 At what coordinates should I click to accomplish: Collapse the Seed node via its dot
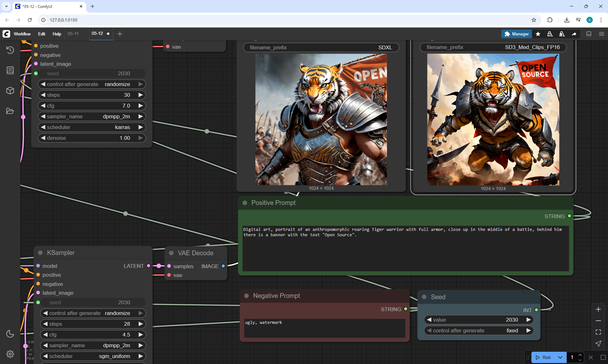click(x=424, y=297)
